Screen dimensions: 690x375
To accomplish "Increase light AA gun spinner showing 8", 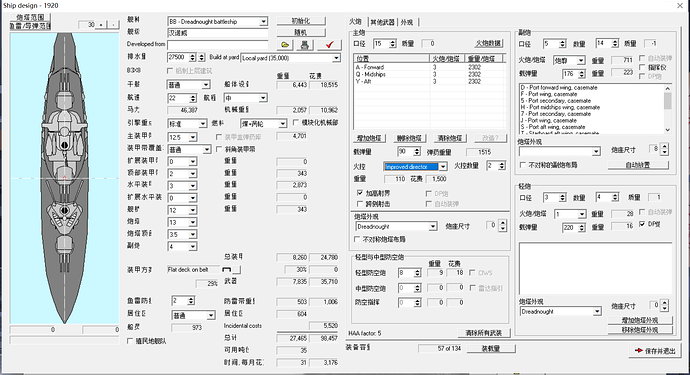I will pyautogui.click(x=417, y=271).
